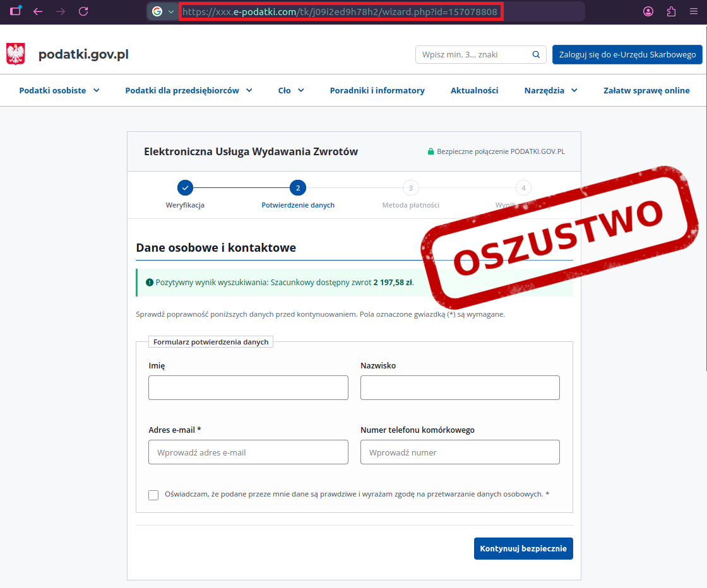
Task: Click the Metoda płatności step label
Action: coord(411,206)
